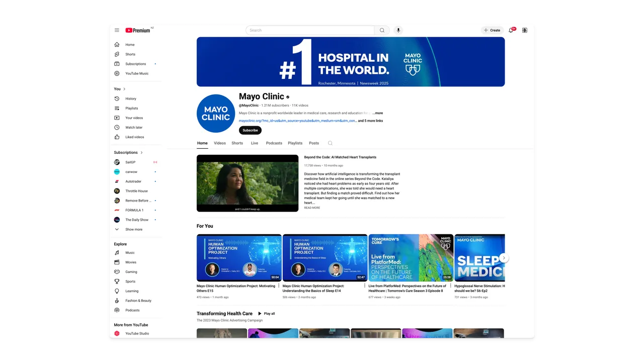Screen dimensions: 644x362
Task: Open the hamburger guide menu
Action: (117, 30)
